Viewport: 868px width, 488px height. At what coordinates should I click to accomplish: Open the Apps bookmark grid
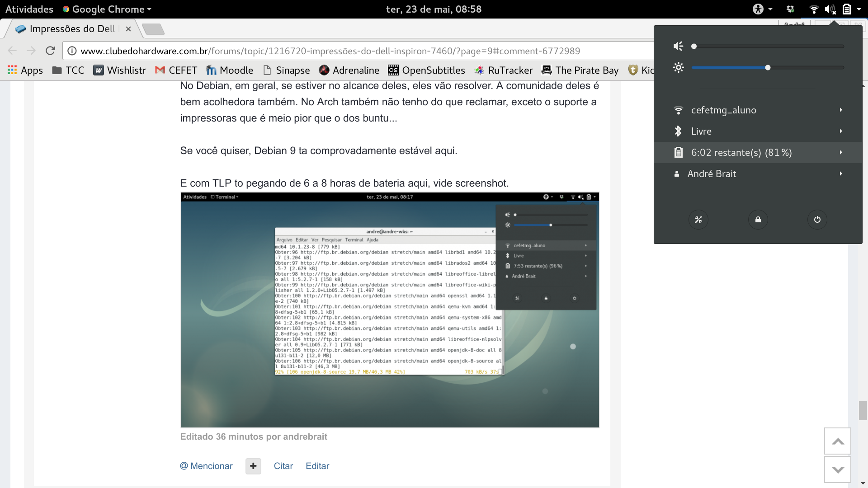coord(25,70)
